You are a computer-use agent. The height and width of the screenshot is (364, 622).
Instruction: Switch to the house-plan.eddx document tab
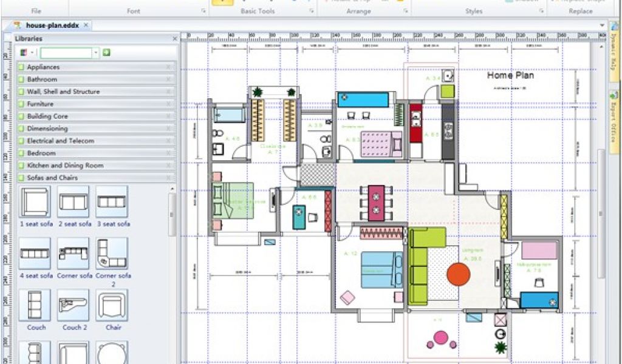pyautogui.click(x=52, y=25)
